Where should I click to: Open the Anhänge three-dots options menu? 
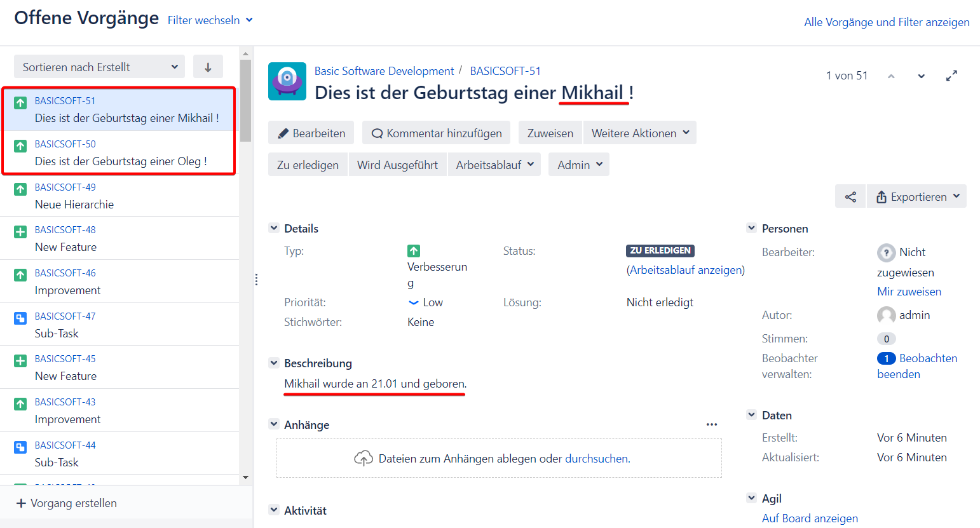711,424
